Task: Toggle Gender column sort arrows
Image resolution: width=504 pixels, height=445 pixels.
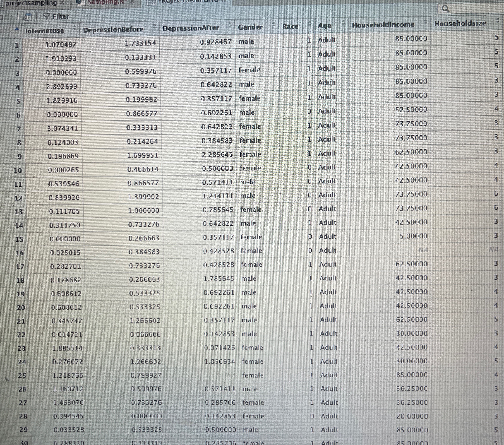Action: (x=274, y=24)
